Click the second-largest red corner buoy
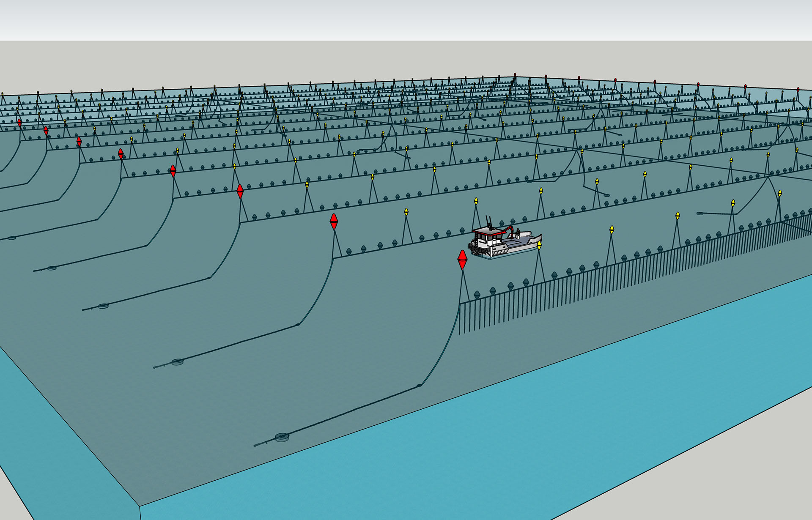Image resolution: width=812 pixels, height=520 pixels. tap(334, 221)
